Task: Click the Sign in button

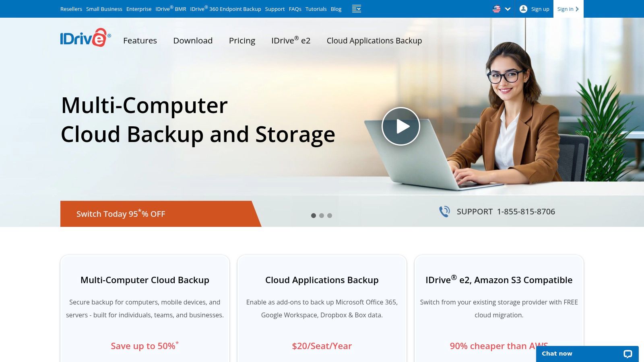Action: coord(568,9)
